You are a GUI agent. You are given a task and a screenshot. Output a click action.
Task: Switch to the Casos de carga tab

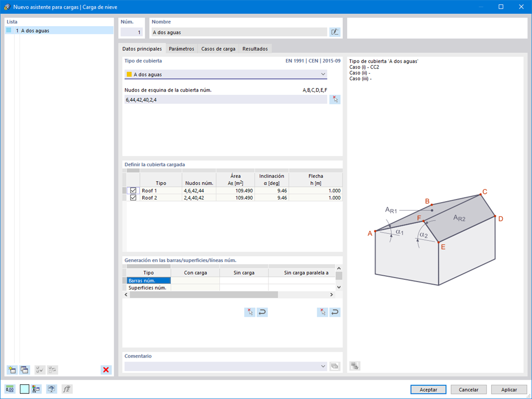[218, 49]
